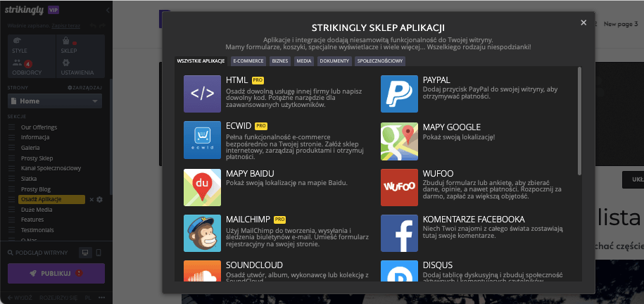Filter apps by E-Commerce tab
The height and width of the screenshot is (304, 644).
coord(248,61)
